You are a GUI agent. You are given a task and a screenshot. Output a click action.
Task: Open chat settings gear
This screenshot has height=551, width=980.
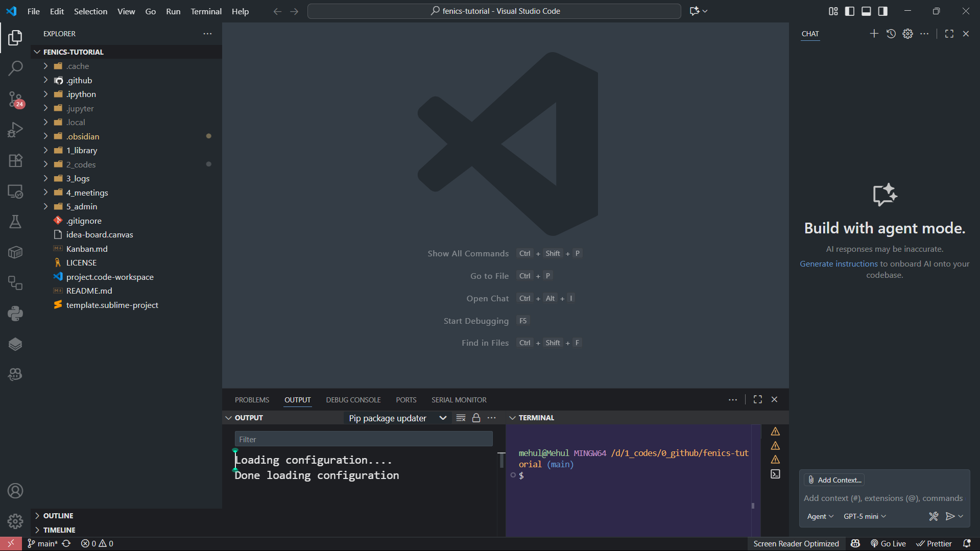click(x=907, y=34)
